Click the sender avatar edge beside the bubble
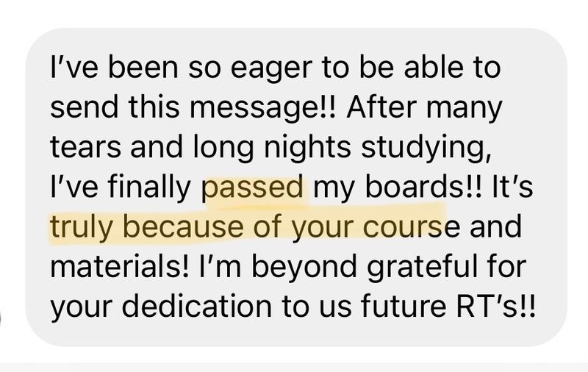The image size is (588, 372). [1, 319]
